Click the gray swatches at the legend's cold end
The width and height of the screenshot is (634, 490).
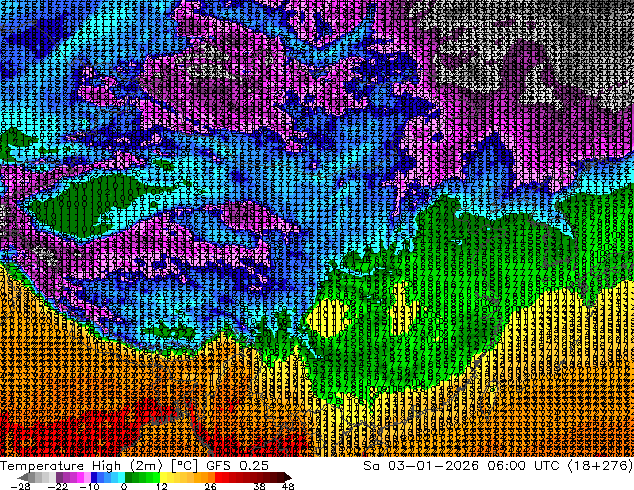(36, 477)
